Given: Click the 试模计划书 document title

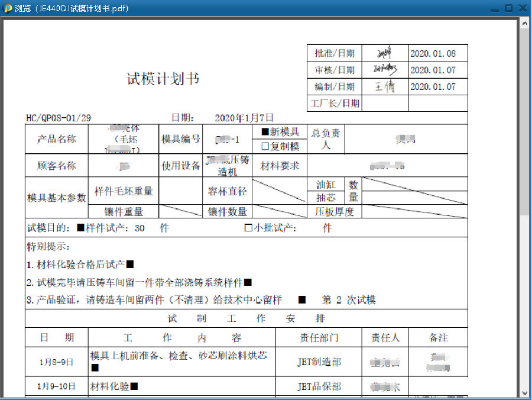Looking at the screenshot, I should point(163,79).
